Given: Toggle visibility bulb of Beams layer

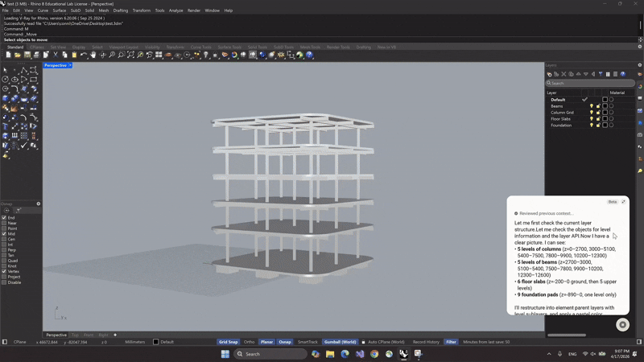Looking at the screenshot, I should (x=592, y=106).
